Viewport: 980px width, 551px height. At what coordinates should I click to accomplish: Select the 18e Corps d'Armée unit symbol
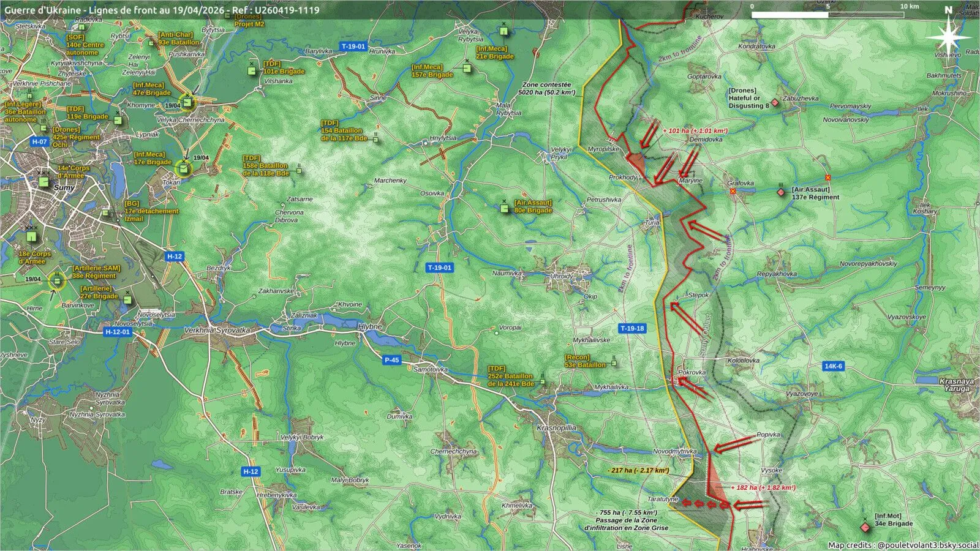(31, 236)
